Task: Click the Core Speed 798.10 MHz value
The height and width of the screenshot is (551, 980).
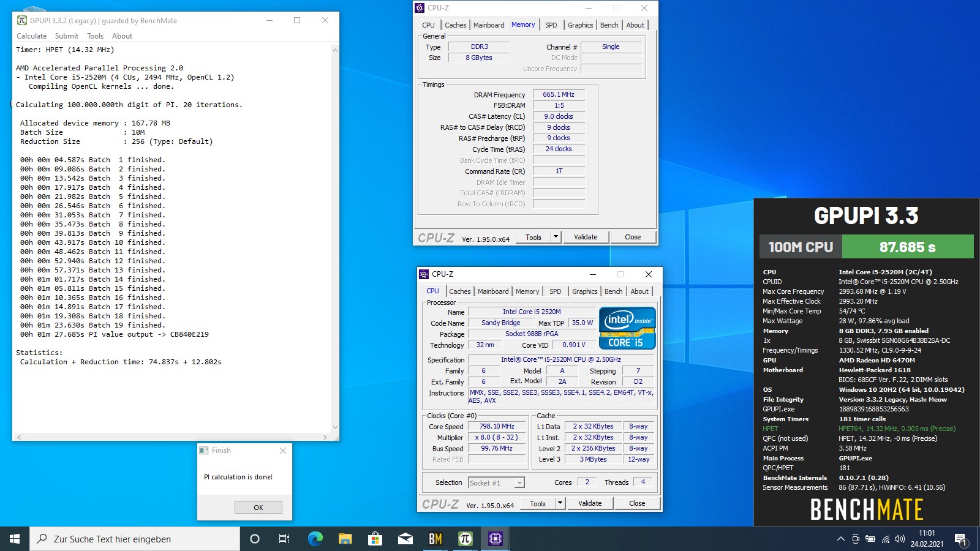Action: tap(497, 426)
